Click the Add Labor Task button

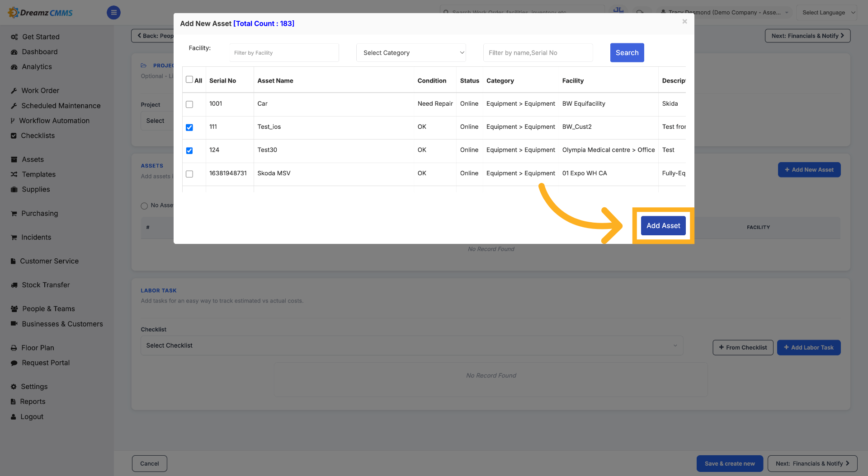pyautogui.click(x=809, y=348)
